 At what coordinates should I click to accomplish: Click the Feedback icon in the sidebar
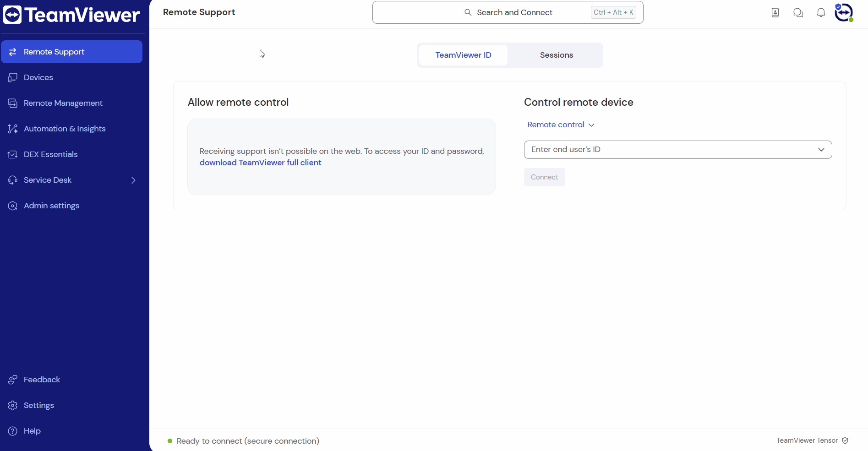pyautogui.click(x=13, y=380)
